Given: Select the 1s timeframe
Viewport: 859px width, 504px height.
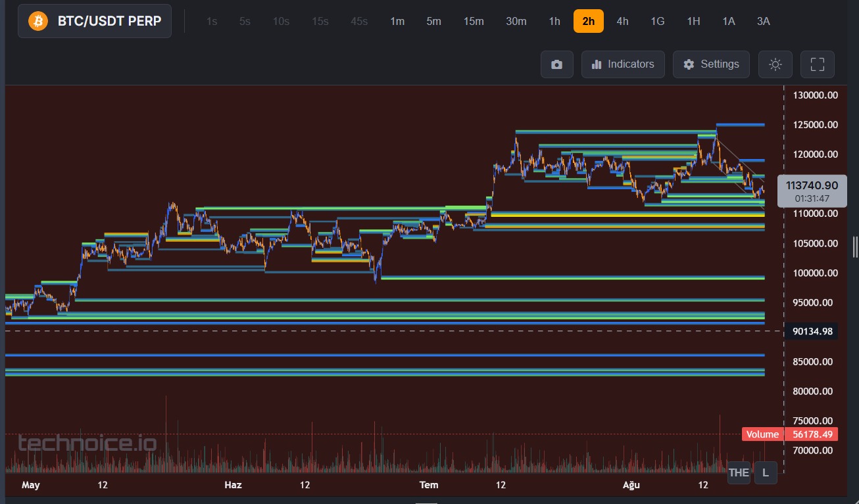Looking at the screenshot, I should pyautogui.click(x=212, y=21).
